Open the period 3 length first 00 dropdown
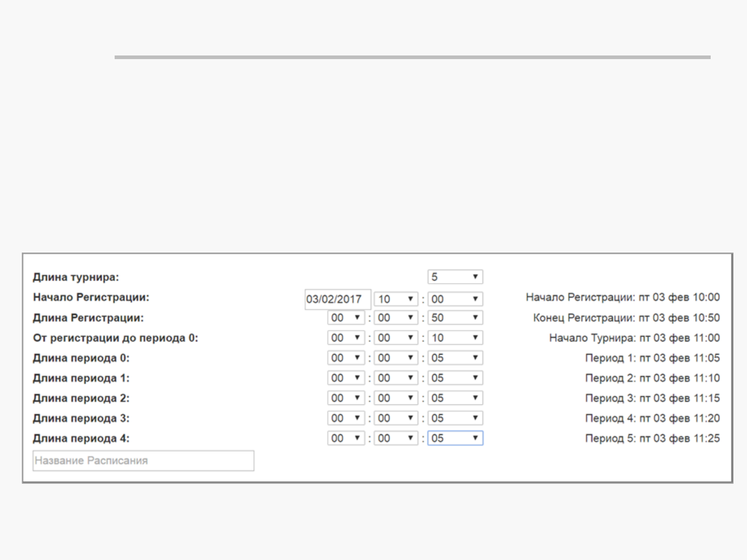This screenshot has height=560, width=747. click(x=346, y=418)
